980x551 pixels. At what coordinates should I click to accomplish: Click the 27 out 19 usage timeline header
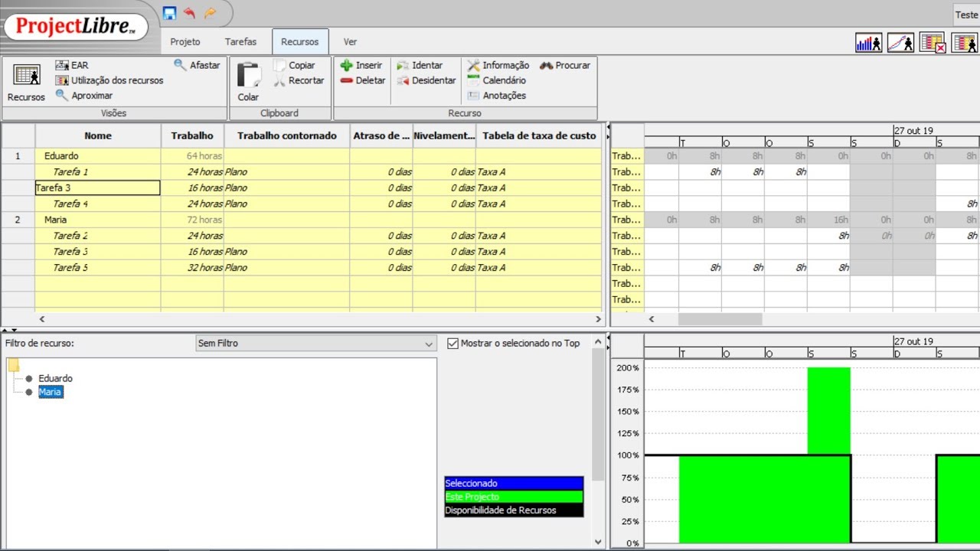pos(913,130)
